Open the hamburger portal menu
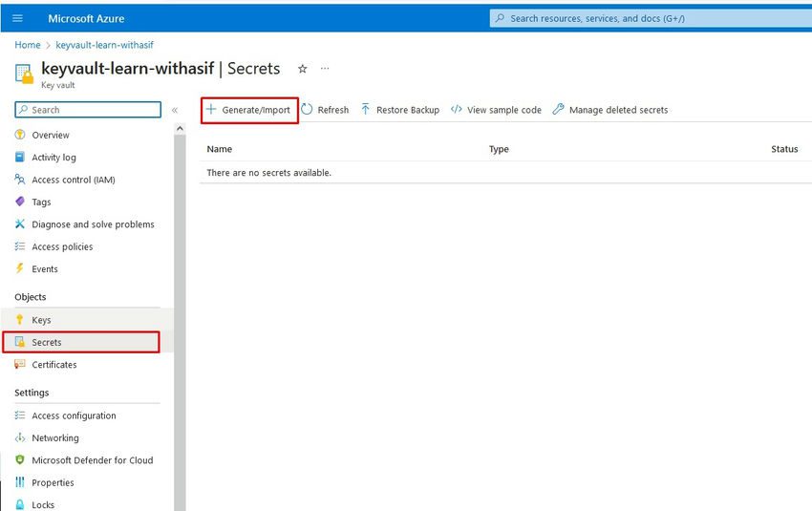 (x=17, y=19)
